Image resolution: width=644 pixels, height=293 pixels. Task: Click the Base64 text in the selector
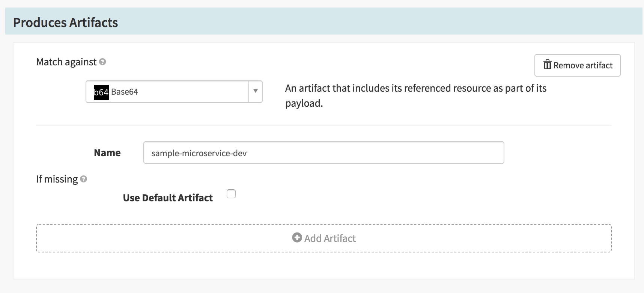(125, 92)
